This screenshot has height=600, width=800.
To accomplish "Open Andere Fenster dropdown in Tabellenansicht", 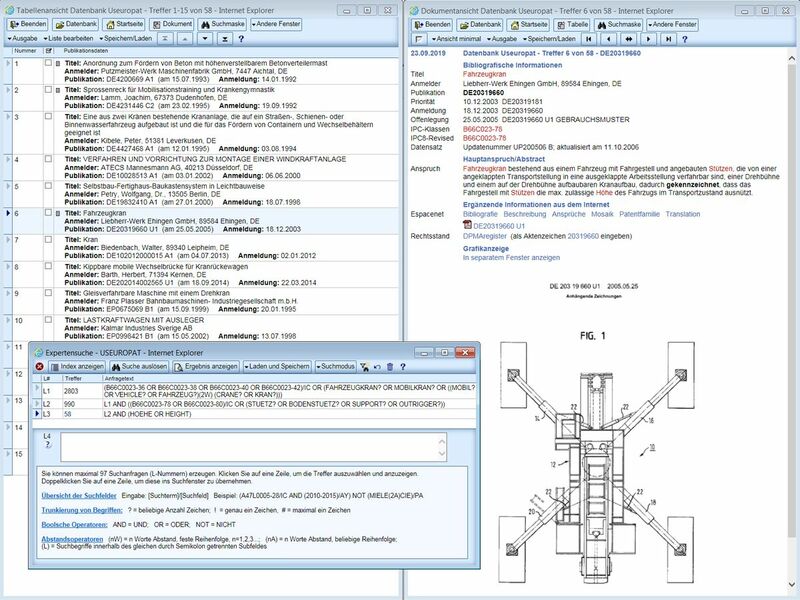I will point(276,24).
